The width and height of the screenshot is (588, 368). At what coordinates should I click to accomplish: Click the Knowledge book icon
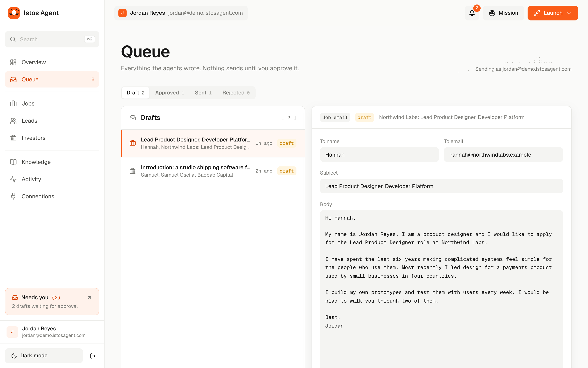pos(13,162)
